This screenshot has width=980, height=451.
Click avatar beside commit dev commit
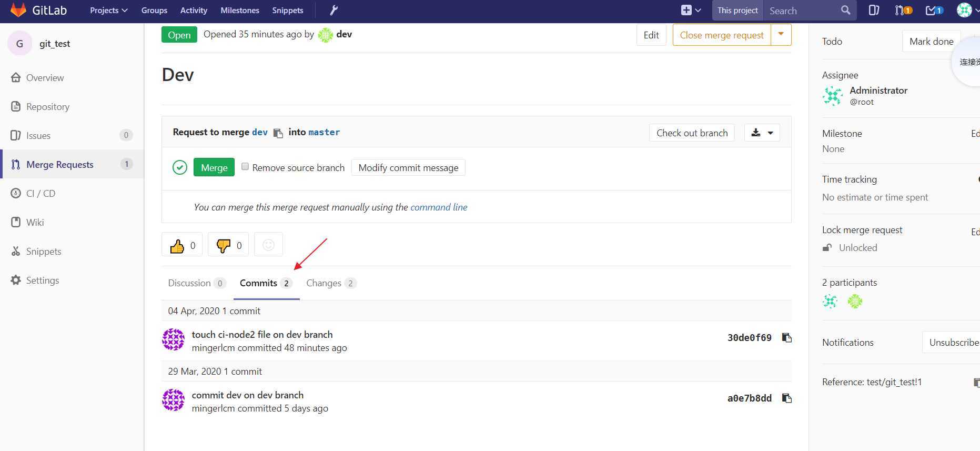coord(173,400)
